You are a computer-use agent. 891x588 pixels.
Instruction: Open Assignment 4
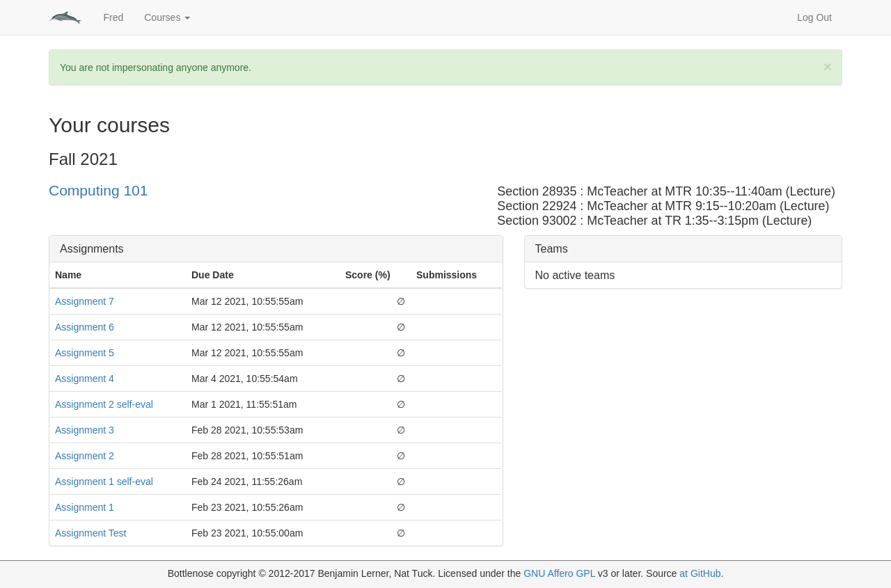pos(84,379)
